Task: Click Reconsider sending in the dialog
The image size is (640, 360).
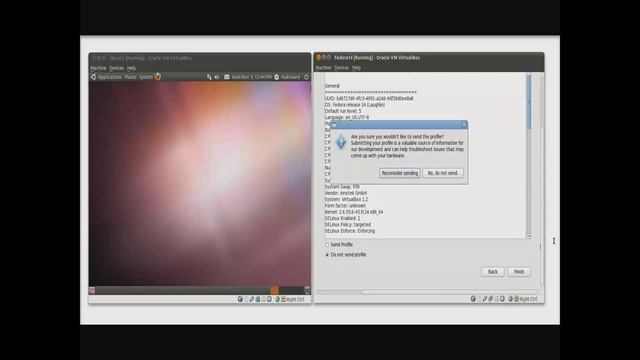Action: [x=400, y=173]
